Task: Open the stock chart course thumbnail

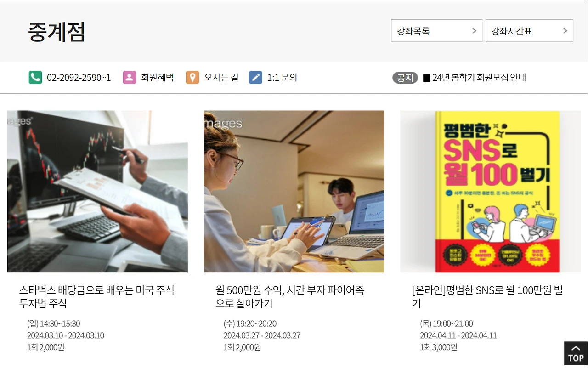Action: (x=97, y=191)
